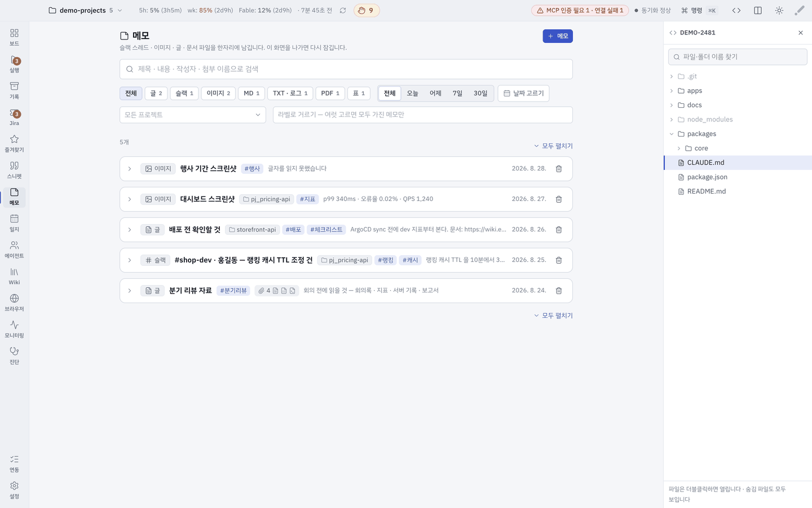Click the refresh icon in top bar

(x=343, y=11)
